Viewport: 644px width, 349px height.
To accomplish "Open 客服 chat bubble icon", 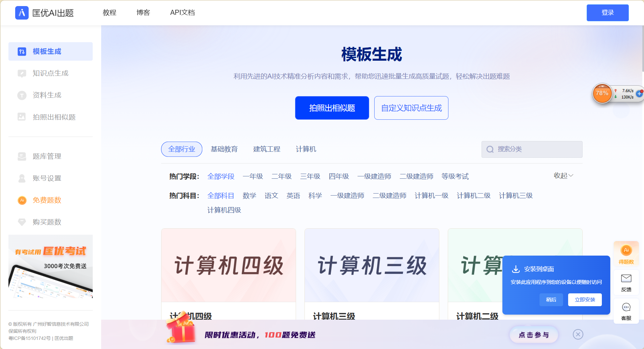I will coord(626,307).
